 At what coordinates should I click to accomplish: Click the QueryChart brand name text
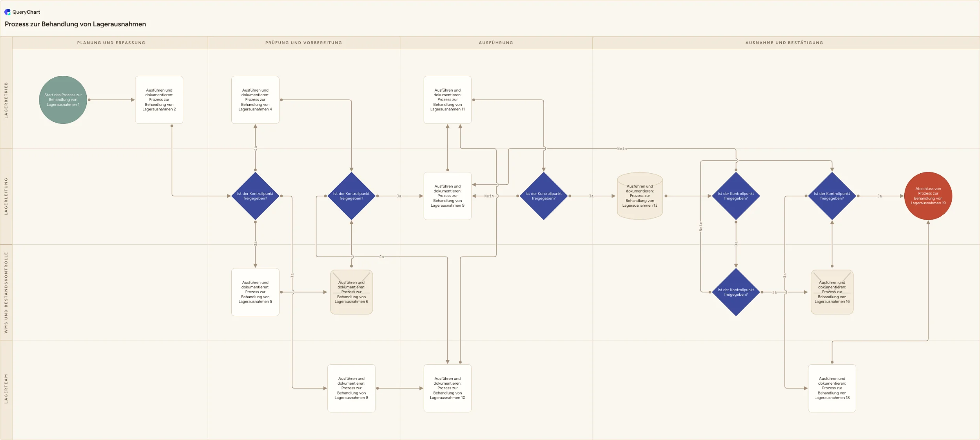click(26, 12)
